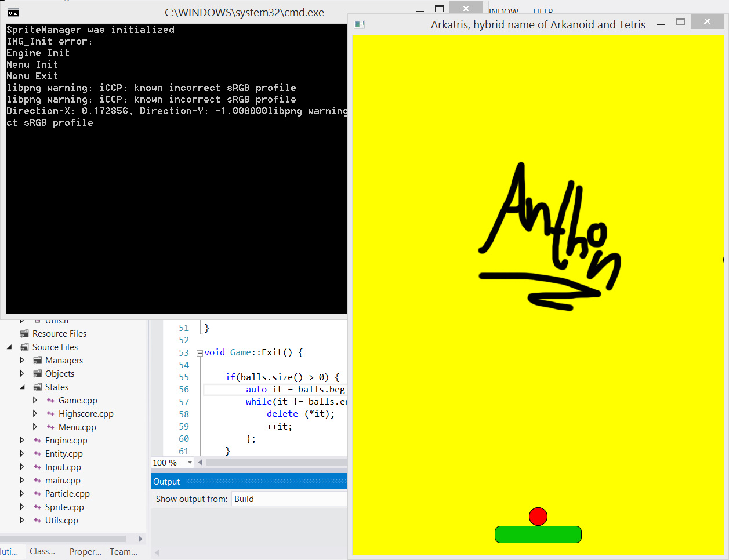Open the 100 % zoom dropdown
The image size is (729, 560).
(190, 463)
